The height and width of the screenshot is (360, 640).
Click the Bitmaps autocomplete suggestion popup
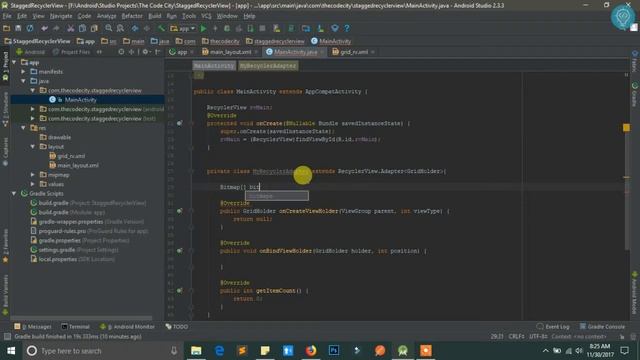click(x=277, y=196)
